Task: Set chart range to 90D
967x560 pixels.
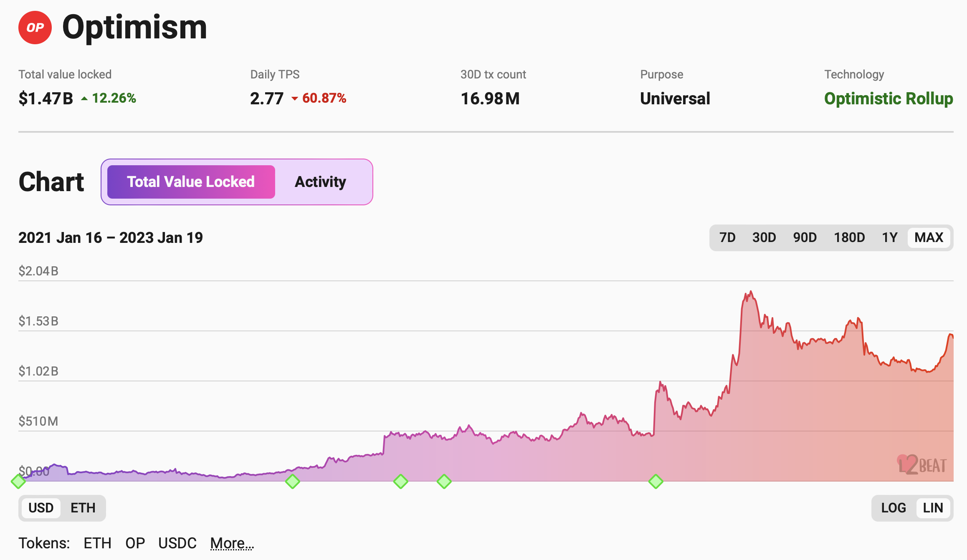Action: [x=805, y=237]
